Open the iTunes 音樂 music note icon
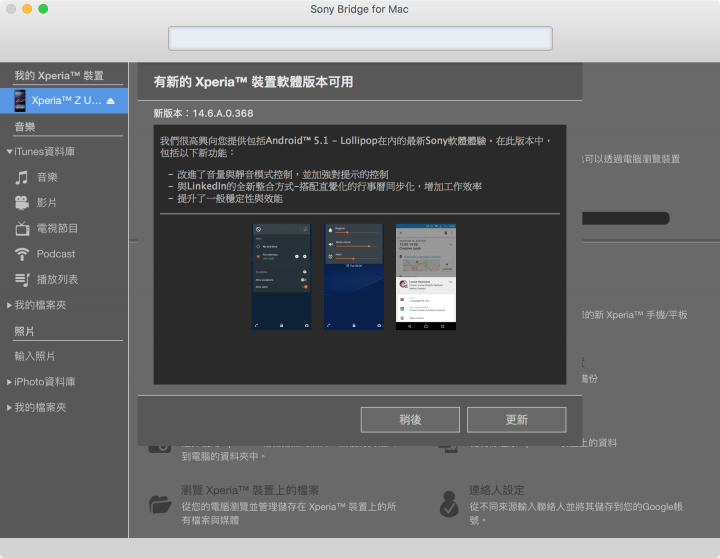 pyautogui.click(x=22, y=177)
